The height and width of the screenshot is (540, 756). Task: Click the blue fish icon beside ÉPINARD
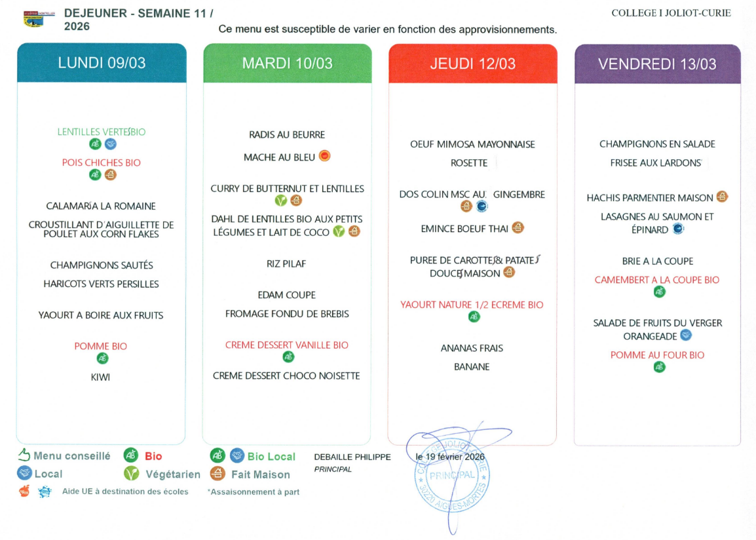tap(678, 229)
